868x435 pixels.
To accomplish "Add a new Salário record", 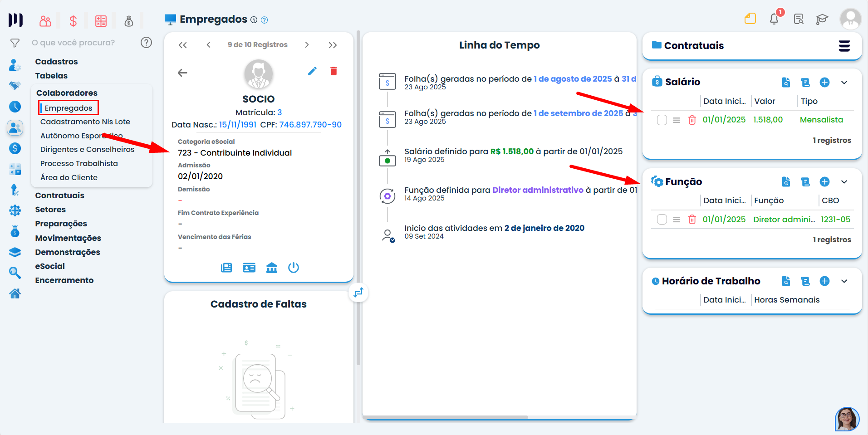I will pos(824,82).
